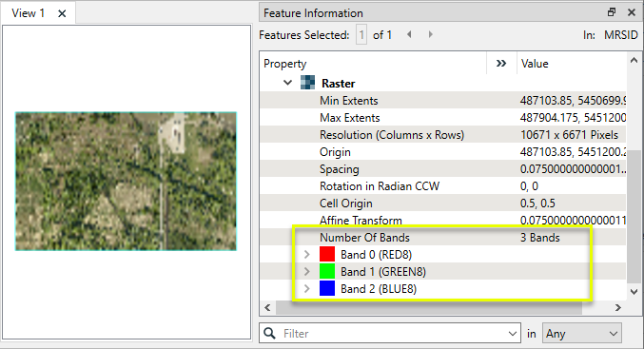
Task: Click the magnifier icon in Filter box
Action: (x=269, y=333)
